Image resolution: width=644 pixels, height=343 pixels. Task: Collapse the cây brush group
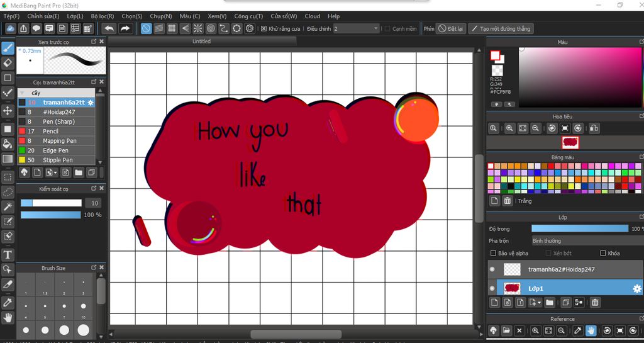(x=22, y=93)
